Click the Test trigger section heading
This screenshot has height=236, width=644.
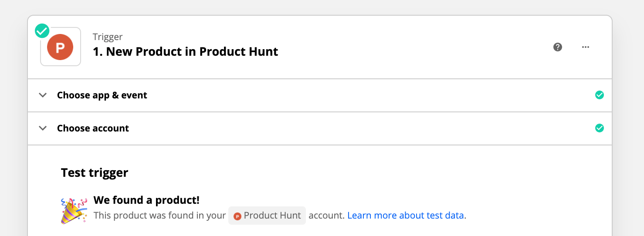point(95,173)
